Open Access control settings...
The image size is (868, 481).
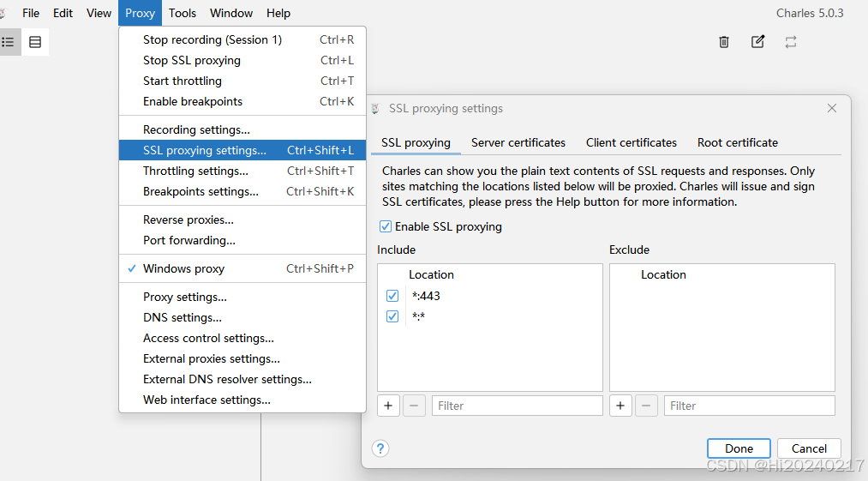242,338
